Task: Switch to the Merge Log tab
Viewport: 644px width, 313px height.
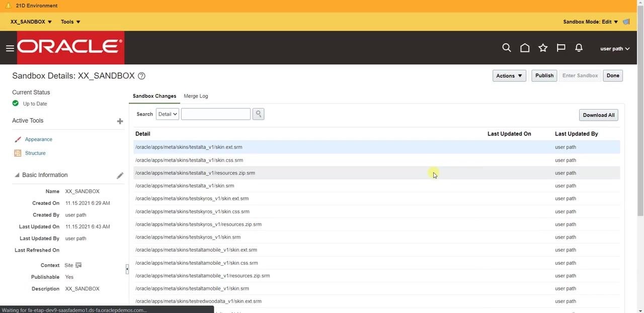Action: [x=196, y=96]
